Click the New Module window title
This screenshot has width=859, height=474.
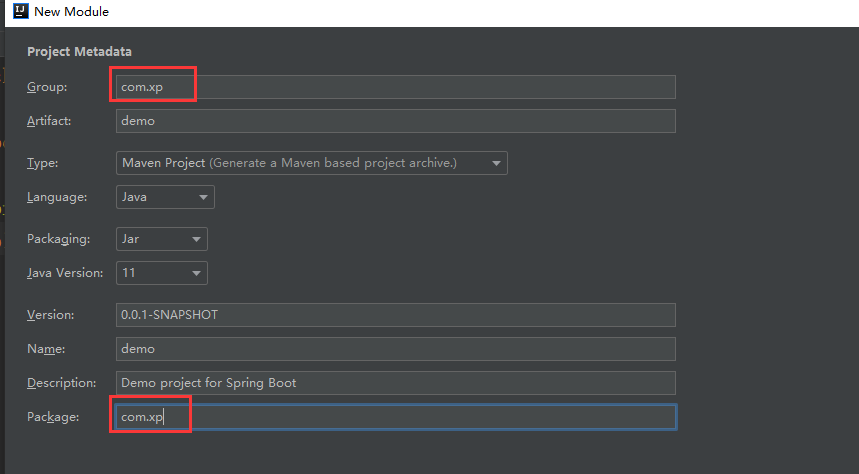(71, 12)
